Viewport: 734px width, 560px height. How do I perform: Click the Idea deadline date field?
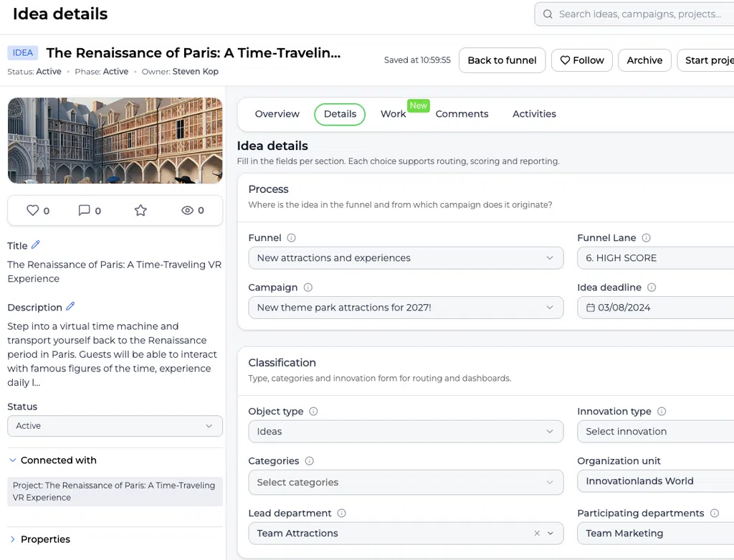pos(655,308)
